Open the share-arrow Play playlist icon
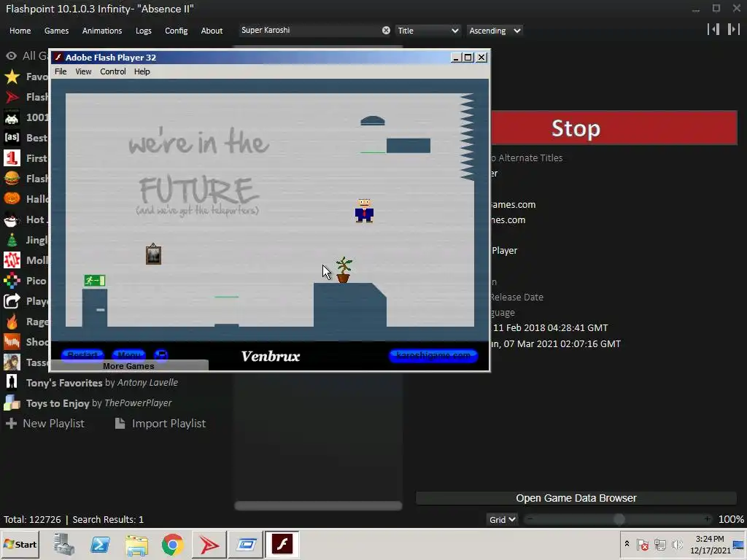Screen dimensions: 747x560 pos(12,301)
